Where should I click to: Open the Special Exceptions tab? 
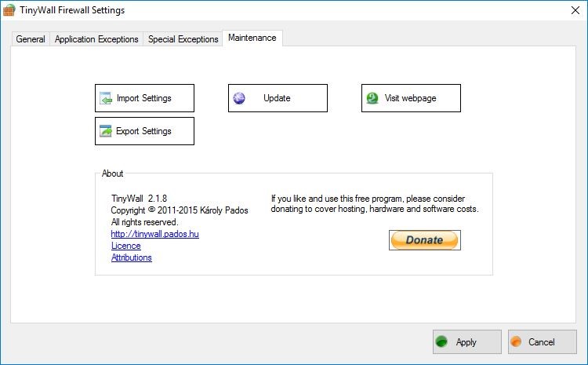[183, 39]
